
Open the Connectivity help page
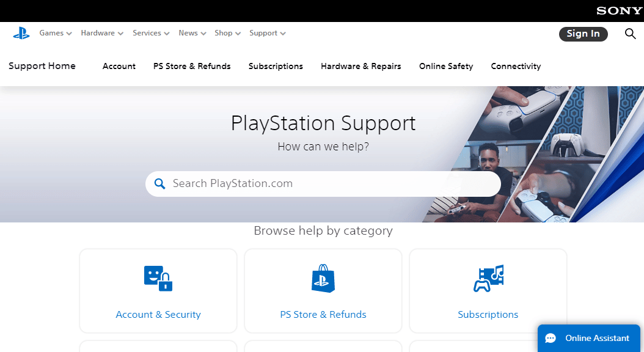516,66
